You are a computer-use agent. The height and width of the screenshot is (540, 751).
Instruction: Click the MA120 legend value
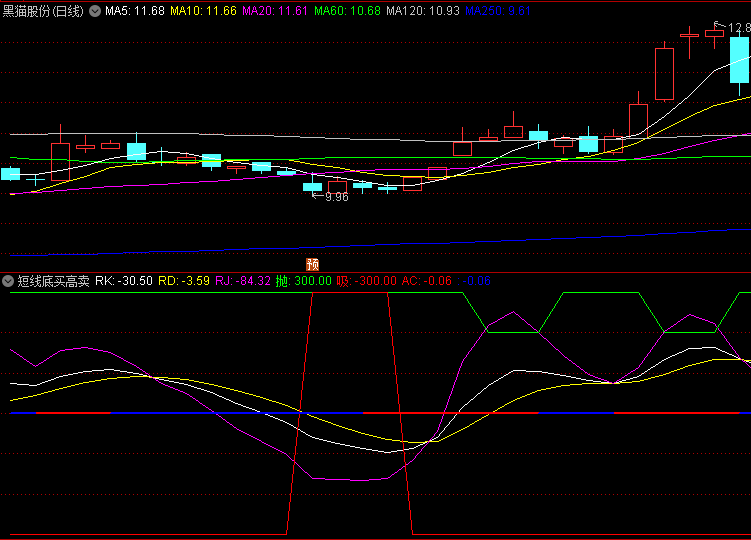click(x=423, y=11)
